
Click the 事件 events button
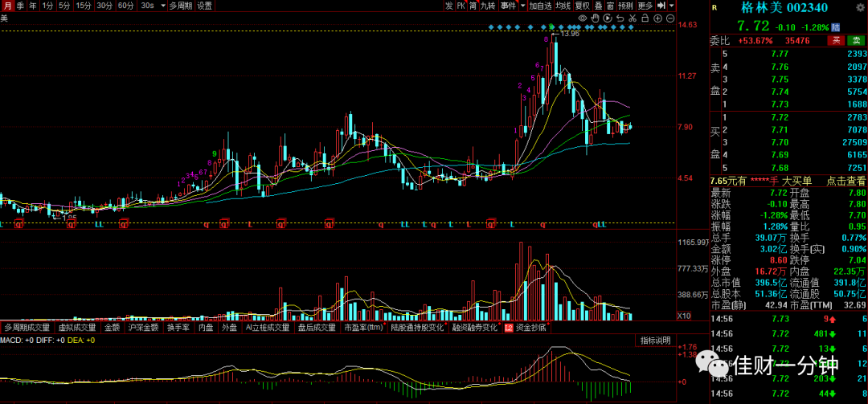coord(507,6)
